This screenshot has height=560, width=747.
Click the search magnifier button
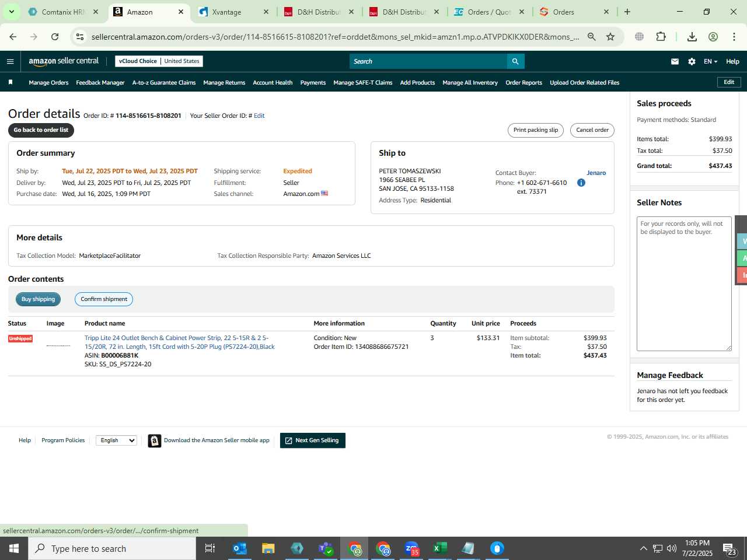click(x=515, y=61)
